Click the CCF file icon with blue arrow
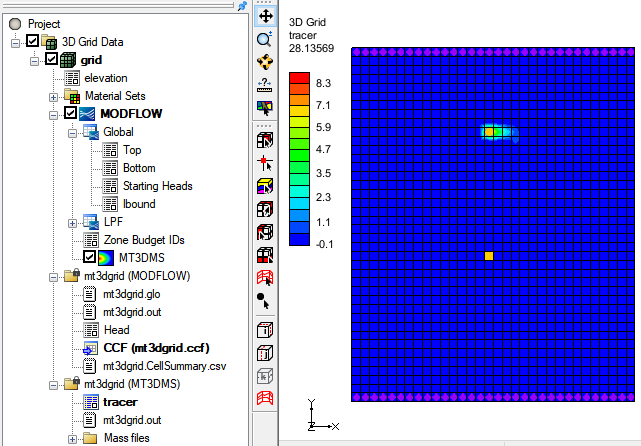Image resolution: width=641 pixels, height=446 pixels. coord(90,348)
